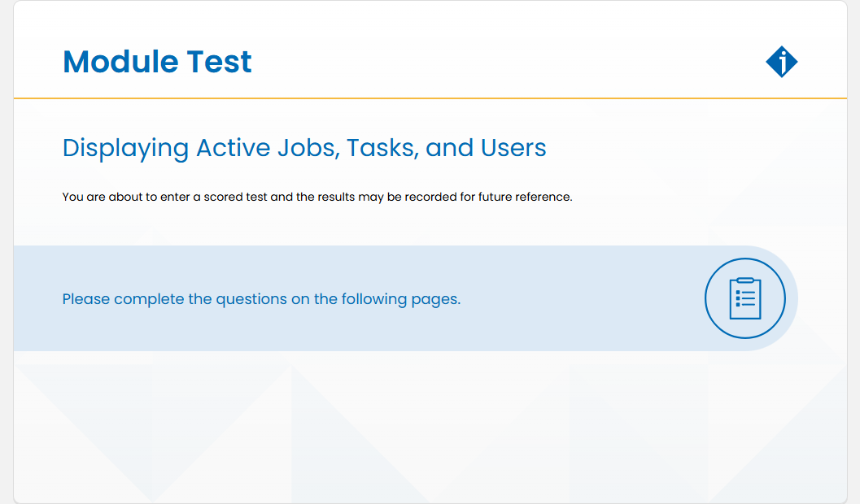Image resolution: width=860 pixels, height=504 pixels.
Task: Click the clipboard checklist icon
Action: click(744, 298)
